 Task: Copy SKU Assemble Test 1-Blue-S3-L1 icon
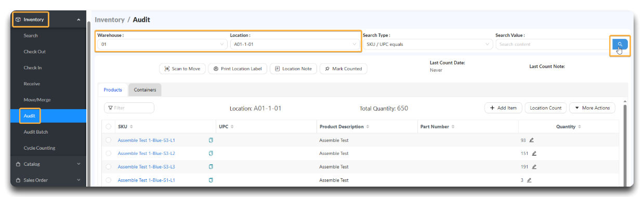tap(211, 140)
